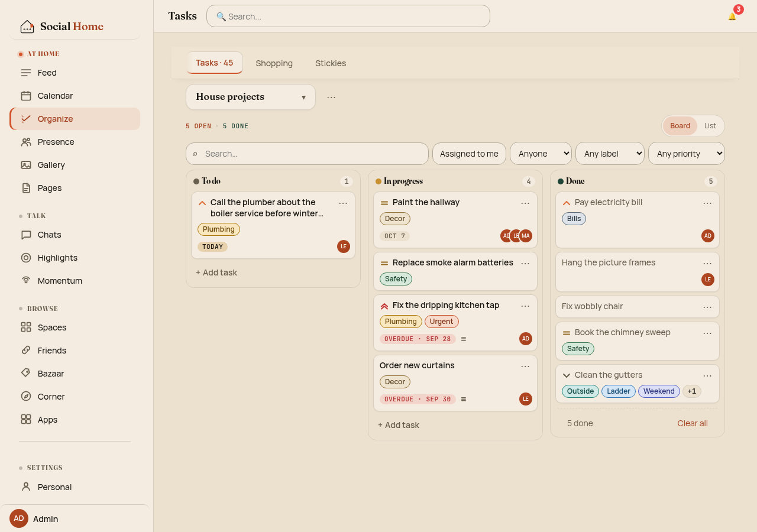The height and width of the screenshot is (532, 757).
Task: Open Highlights in the sidebar
Action: tap(75, 258)
